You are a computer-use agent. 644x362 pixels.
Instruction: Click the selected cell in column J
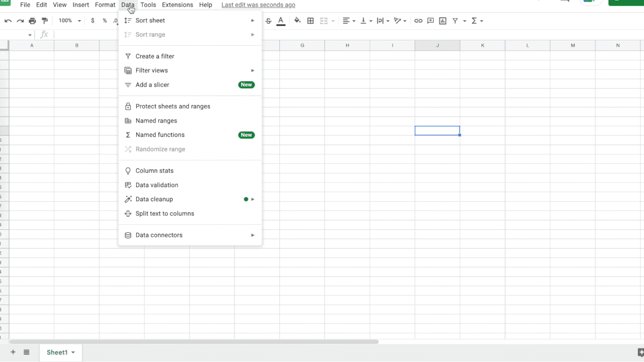point(437,131)
